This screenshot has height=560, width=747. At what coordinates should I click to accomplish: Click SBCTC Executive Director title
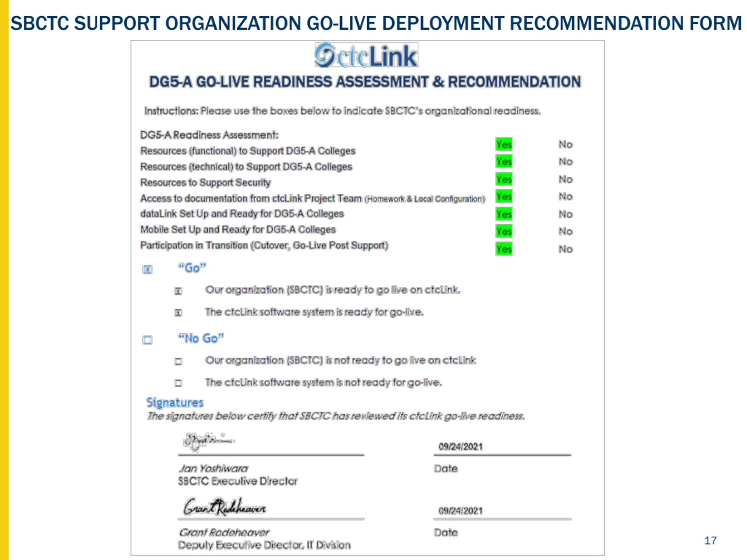tap(238, 481)
